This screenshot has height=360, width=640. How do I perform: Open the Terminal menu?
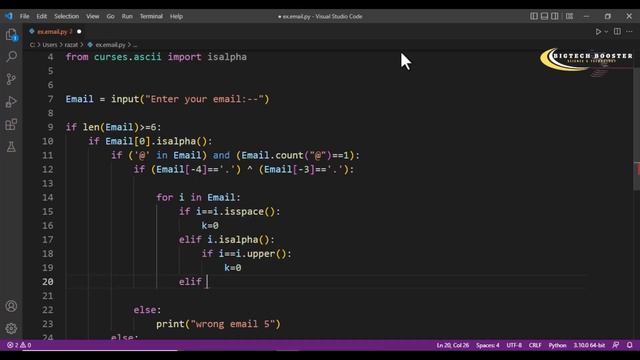click(x=151, y=16)
